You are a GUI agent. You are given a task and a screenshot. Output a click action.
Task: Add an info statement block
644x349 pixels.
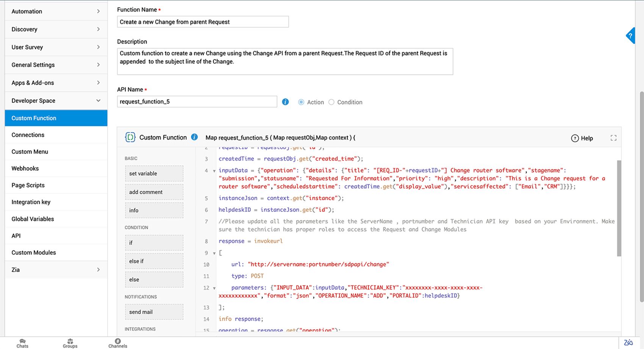(x=154, y=210)
